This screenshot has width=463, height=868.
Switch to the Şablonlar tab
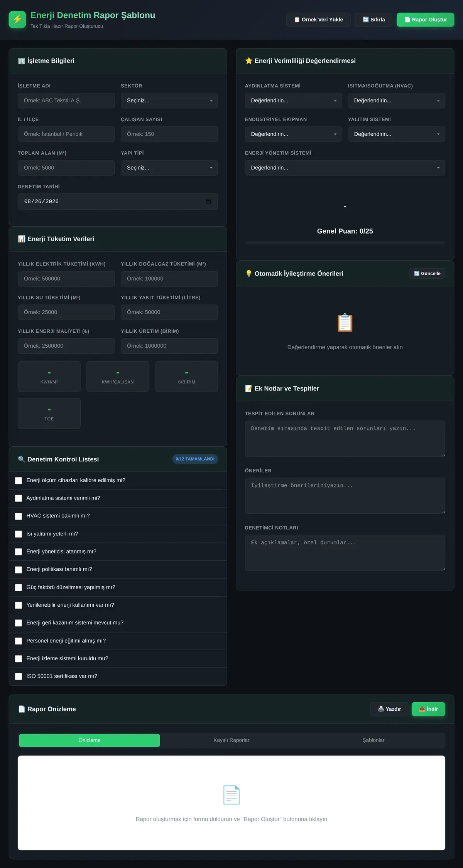point(373,740)
